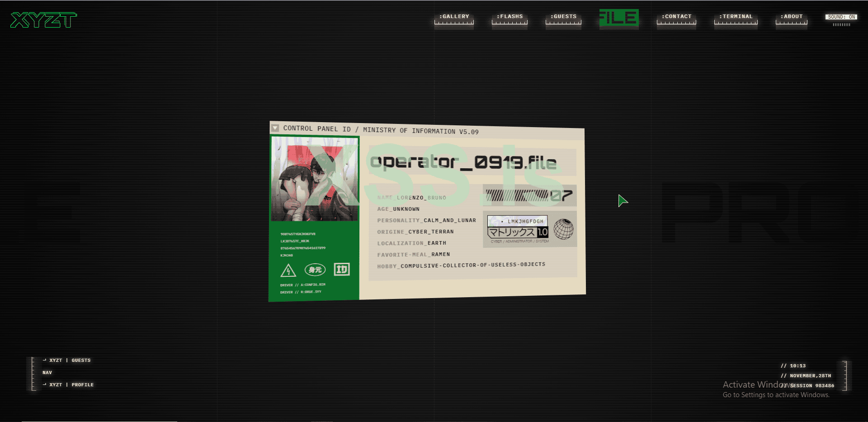Expand the XYZT | PROFILE nav entry

(x=69, y=384)
